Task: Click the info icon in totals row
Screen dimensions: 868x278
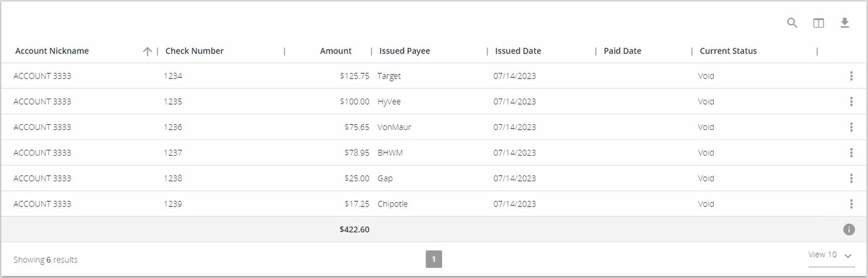Action: click(x=849, y=230)
